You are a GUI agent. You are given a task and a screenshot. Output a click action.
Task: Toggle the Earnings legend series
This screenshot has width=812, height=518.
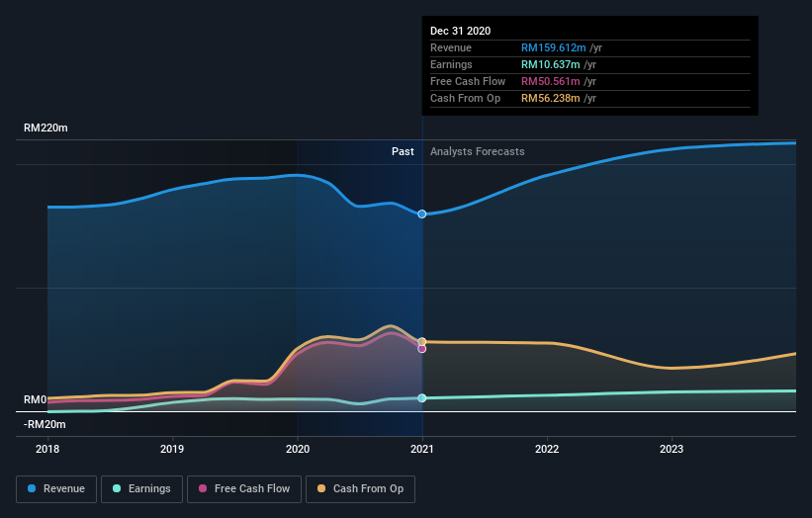[x=141, y=489]
